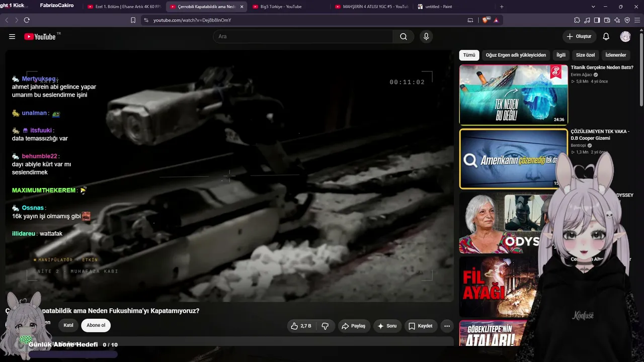Open the Leo AI sparkle icon

617,20
